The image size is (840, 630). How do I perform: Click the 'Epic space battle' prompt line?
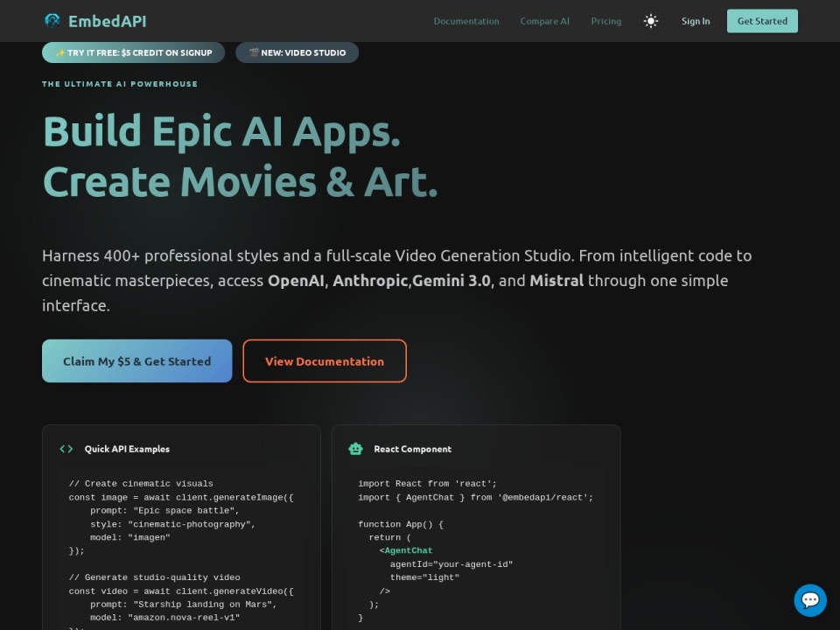[x=164, y=510]
